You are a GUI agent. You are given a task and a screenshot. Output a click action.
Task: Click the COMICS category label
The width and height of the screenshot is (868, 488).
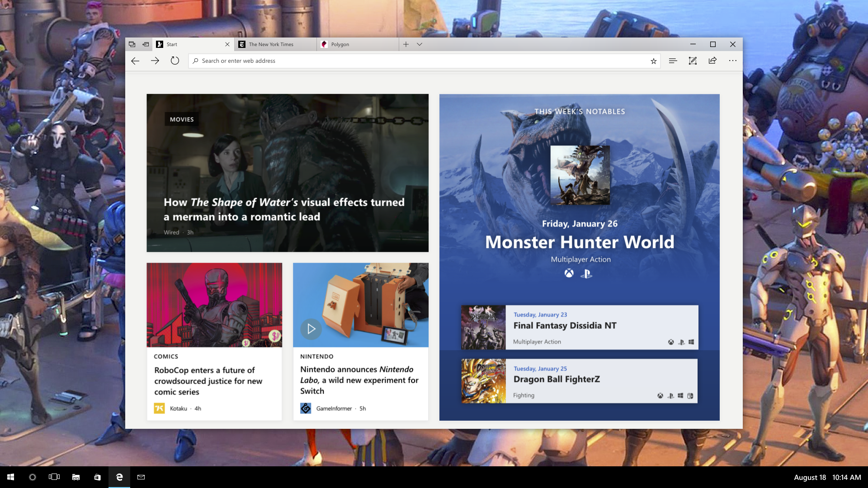click(166, 357)
